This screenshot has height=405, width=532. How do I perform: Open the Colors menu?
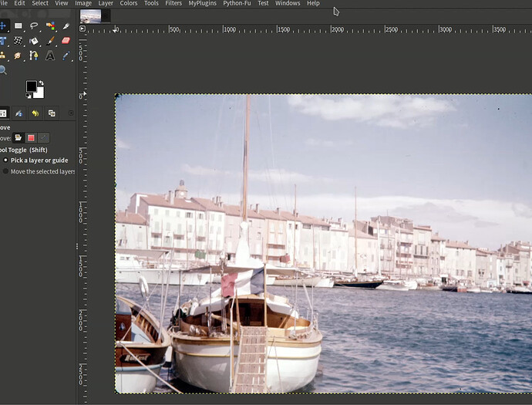[128, 4]
